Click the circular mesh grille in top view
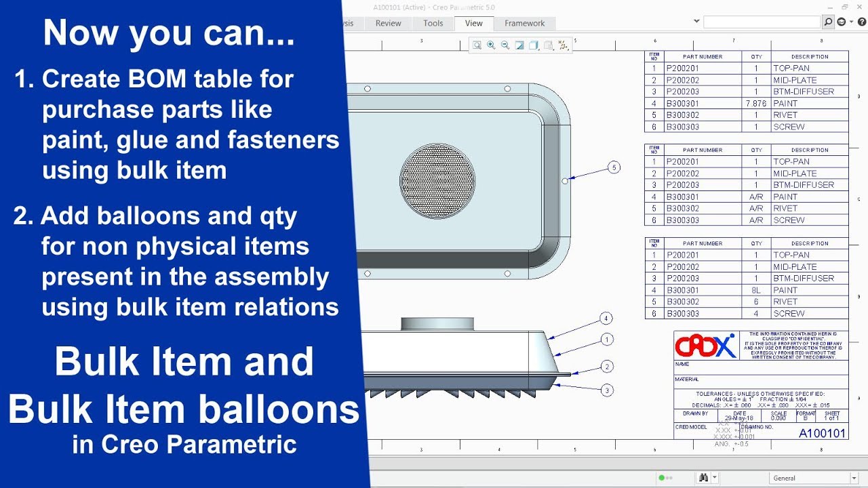 pos(437,181)
